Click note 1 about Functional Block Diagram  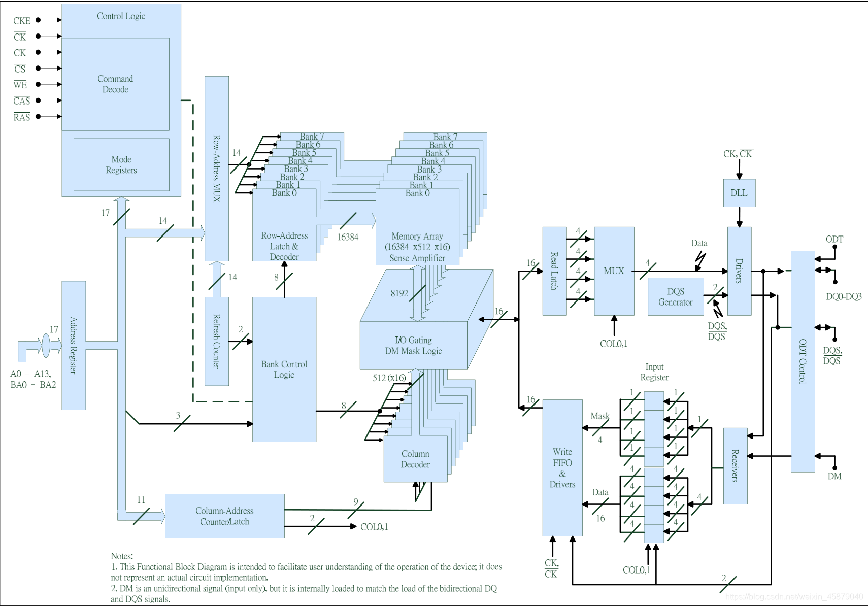point(307,572)
